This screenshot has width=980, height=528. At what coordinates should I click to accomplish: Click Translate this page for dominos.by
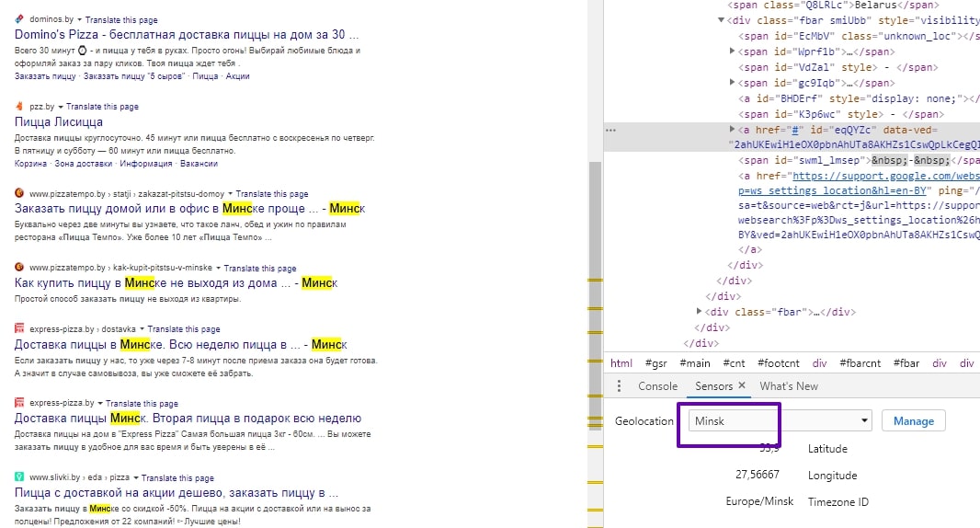[x=121, y=20]
